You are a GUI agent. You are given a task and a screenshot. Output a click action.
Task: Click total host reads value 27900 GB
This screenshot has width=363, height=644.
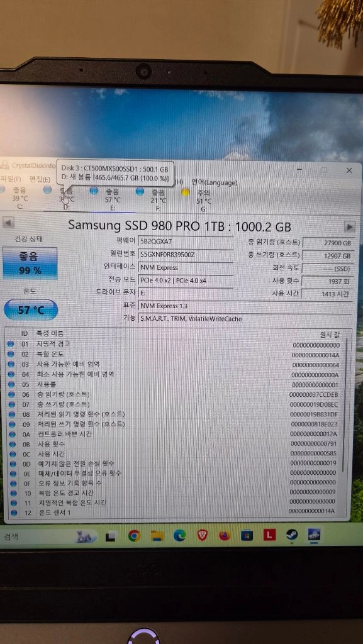pos(328,243)
